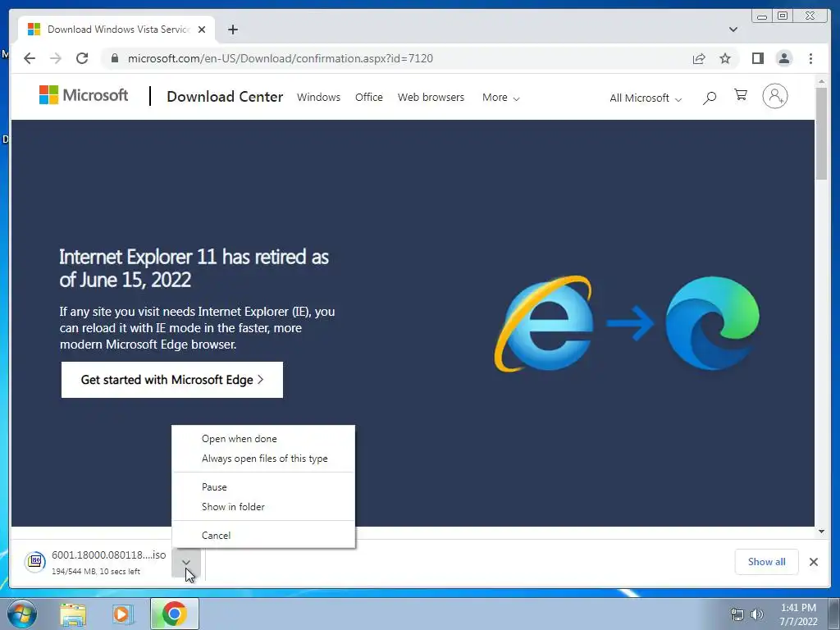Viewport: 840px width, 630px height.
Task: Click the Microsoft account sign-in icon
Action: click(x=774, y=97)
